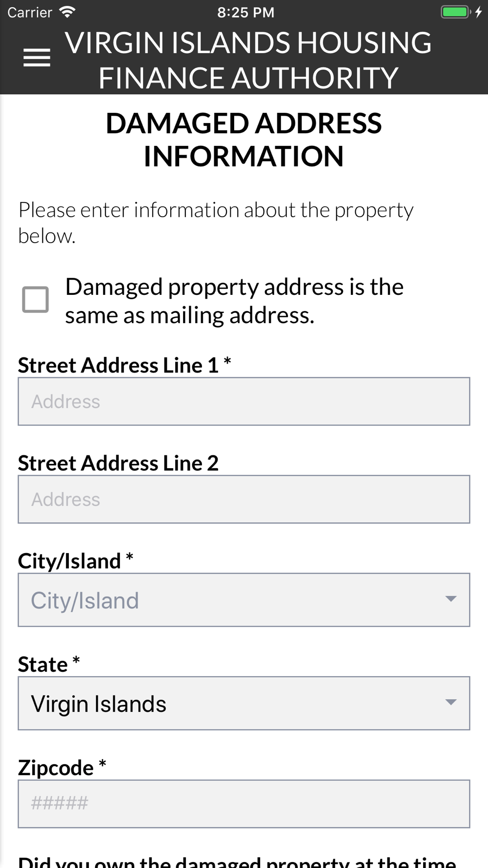Image resolution: width=488 pixels, height=868 pixels.
Task: Open the State dropdown showing Virgin Islands
Action: 244,703
